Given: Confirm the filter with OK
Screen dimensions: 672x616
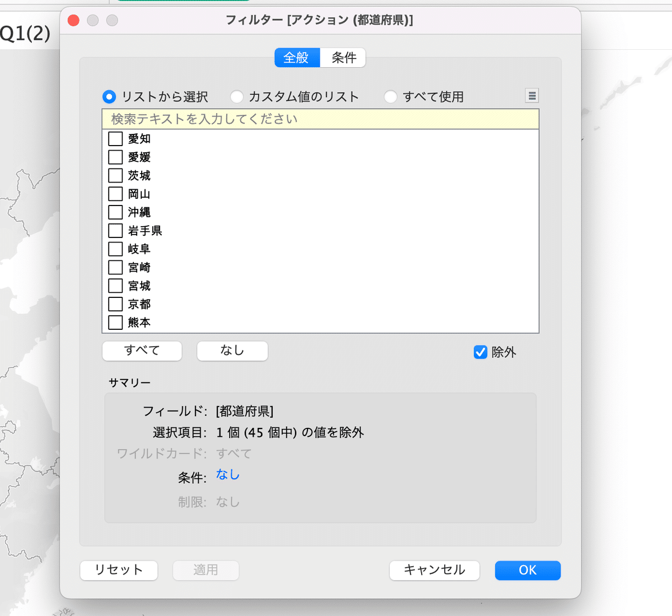Looking at the screenshot, I should (x=527, y=570).
